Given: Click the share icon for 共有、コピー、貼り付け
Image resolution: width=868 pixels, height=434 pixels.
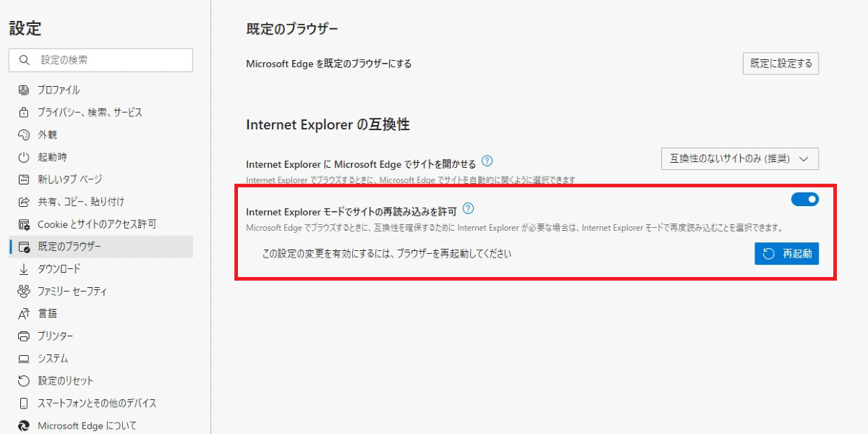Looking at the screenshot, I should [x=24, y=202].
